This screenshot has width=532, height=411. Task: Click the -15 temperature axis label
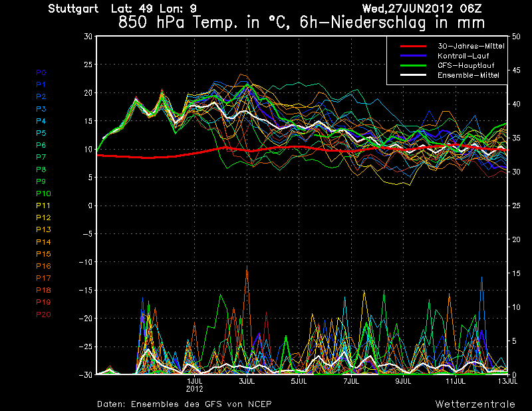(86, 291)
